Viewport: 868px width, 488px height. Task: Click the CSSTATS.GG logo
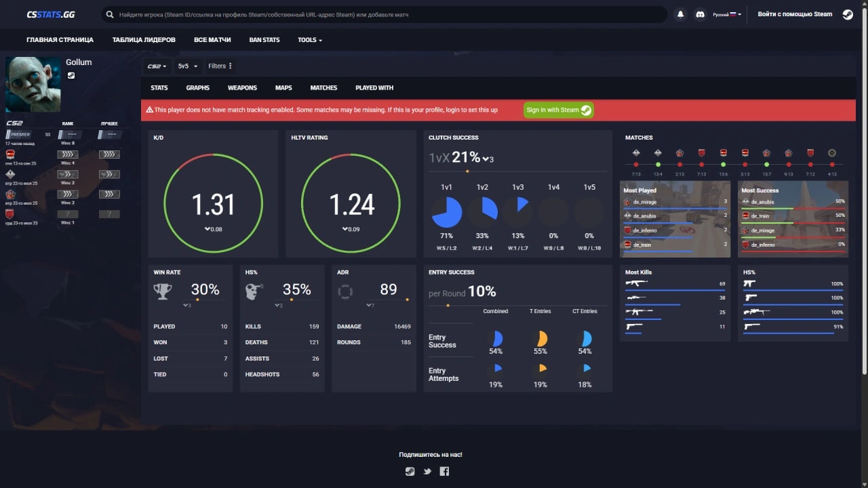pos(50,14)
